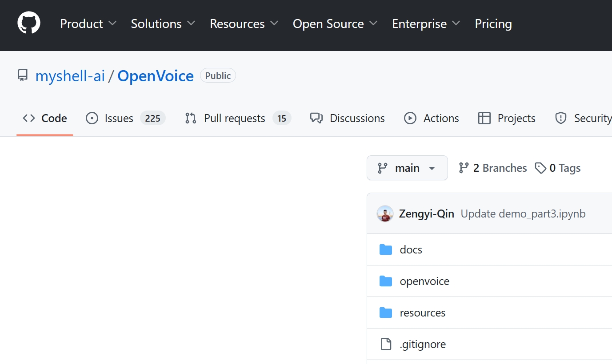This screenshot has width=612, height=364.
Task: Open the Update demo_part3.ipynb commit
Action: 523,214
